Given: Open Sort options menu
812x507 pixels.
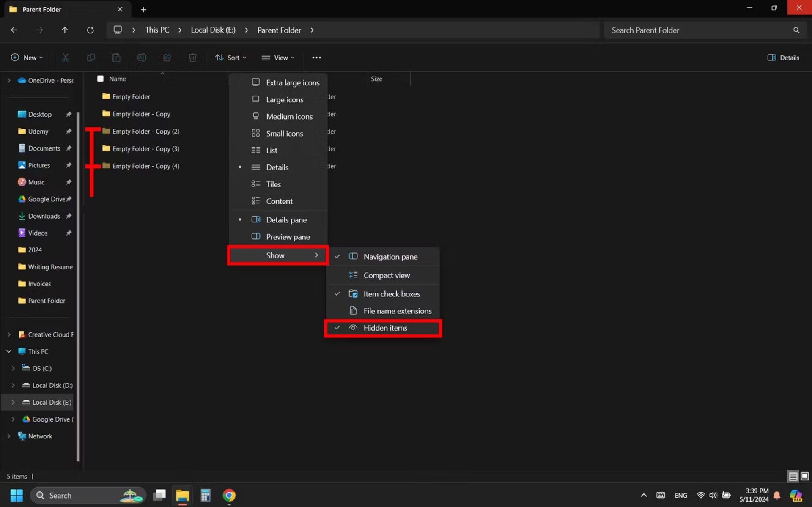Looking at the screenshot, I should pyautogui.click(x=232, y=57).
